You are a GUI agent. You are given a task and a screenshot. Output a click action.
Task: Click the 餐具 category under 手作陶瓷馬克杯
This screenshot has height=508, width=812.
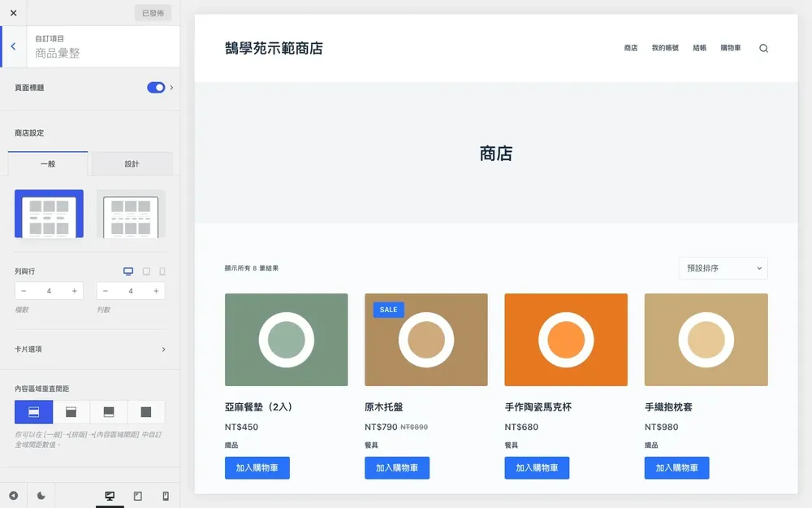511,445
